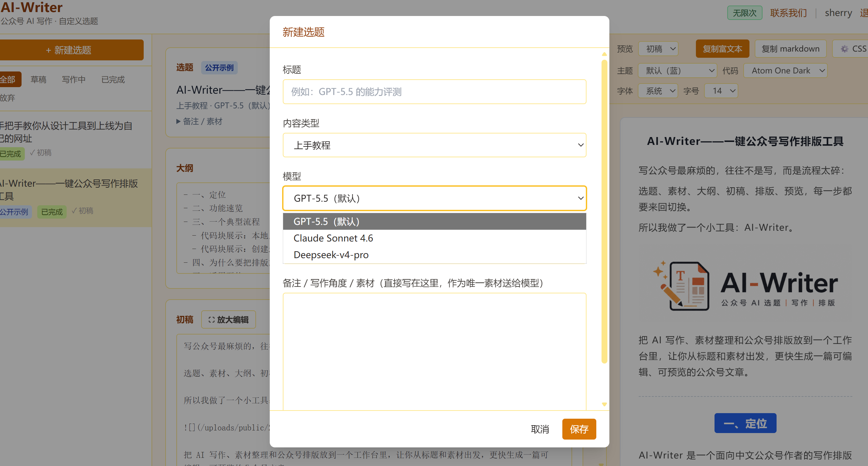This screenshot has width=868, height=466.
Task: Click the 已完成 badge under AI-Writer item
Action: tap(52, 212)
